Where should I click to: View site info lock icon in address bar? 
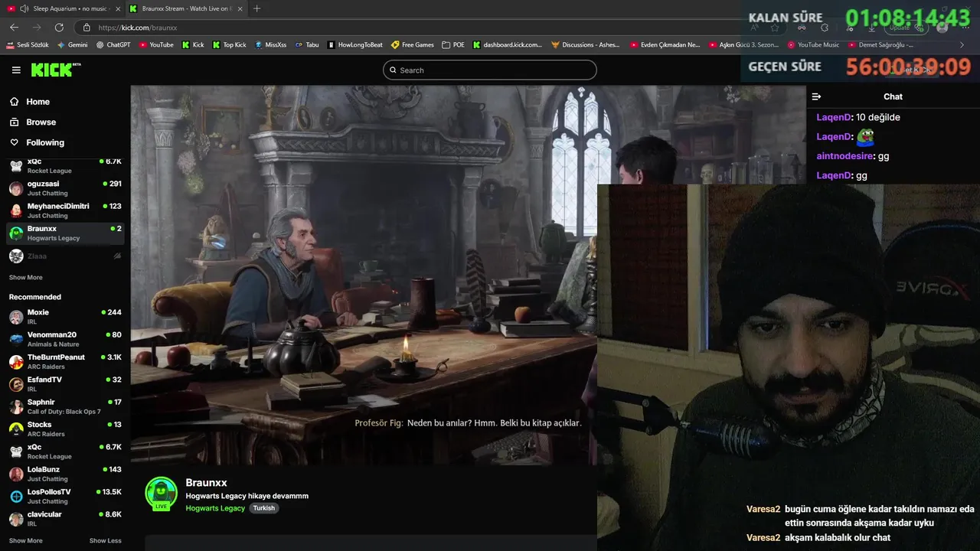pos(87,28)
